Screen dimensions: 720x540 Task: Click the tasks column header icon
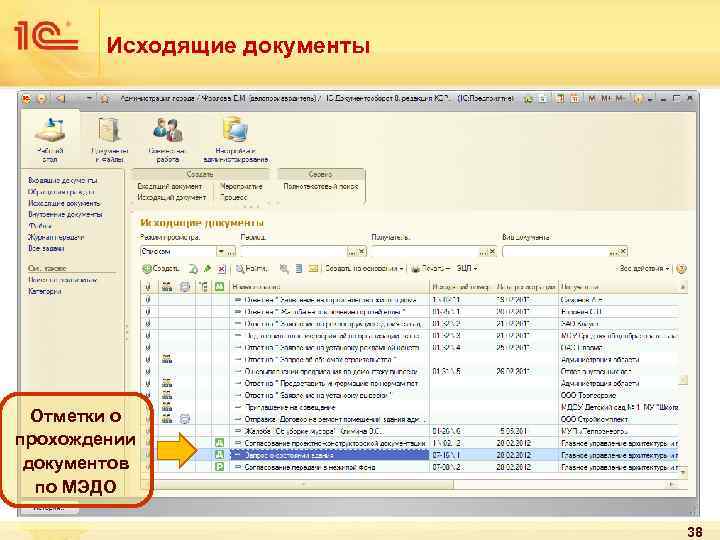[x=167, y=287]
